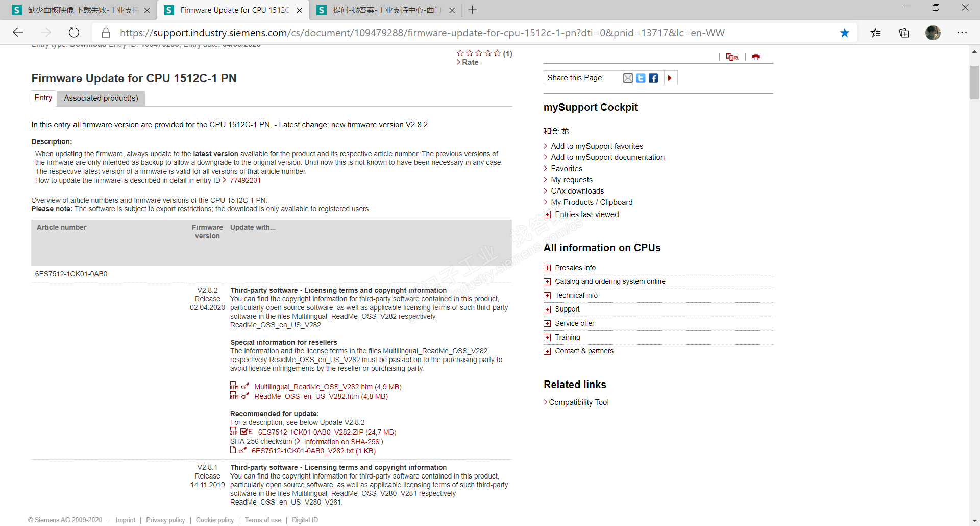Click the browser forward arrow
The width and height of the screenshot is (980, 526).
pos(46,33)
